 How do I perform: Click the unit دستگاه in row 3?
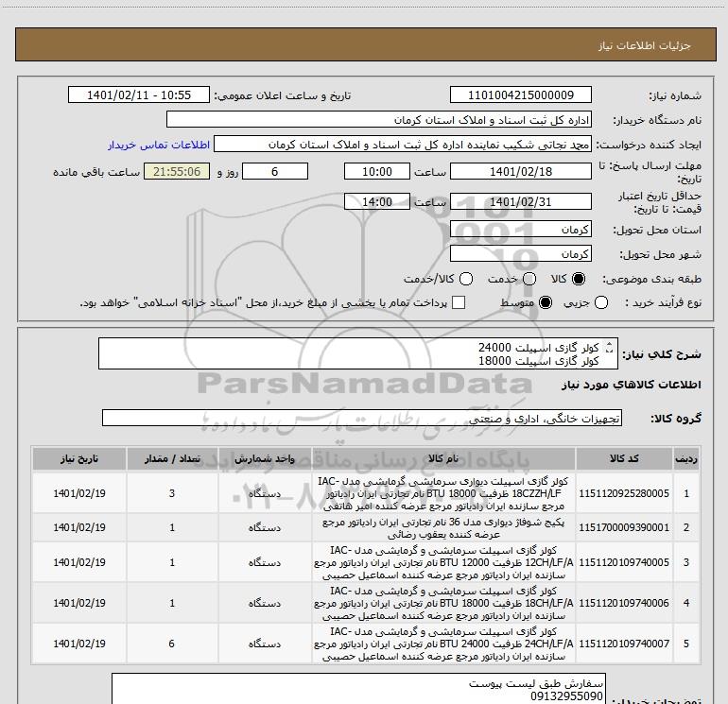pos(265,562)
